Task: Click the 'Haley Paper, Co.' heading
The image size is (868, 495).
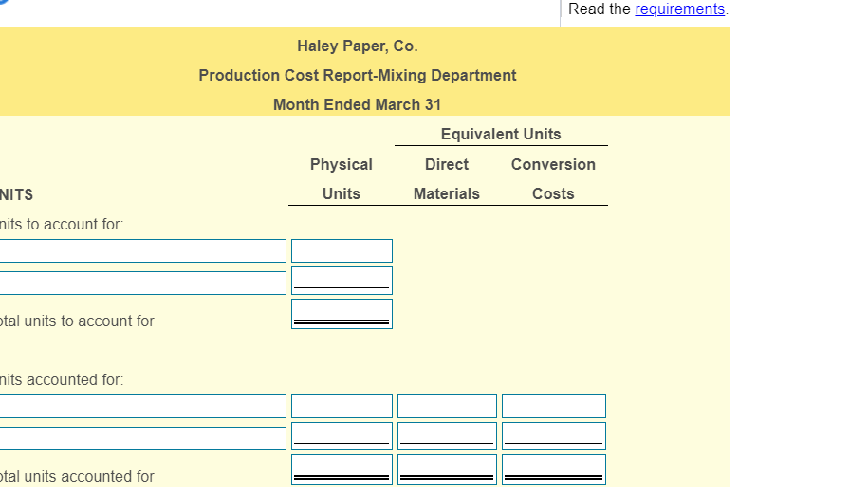Action: pos(358,46)
